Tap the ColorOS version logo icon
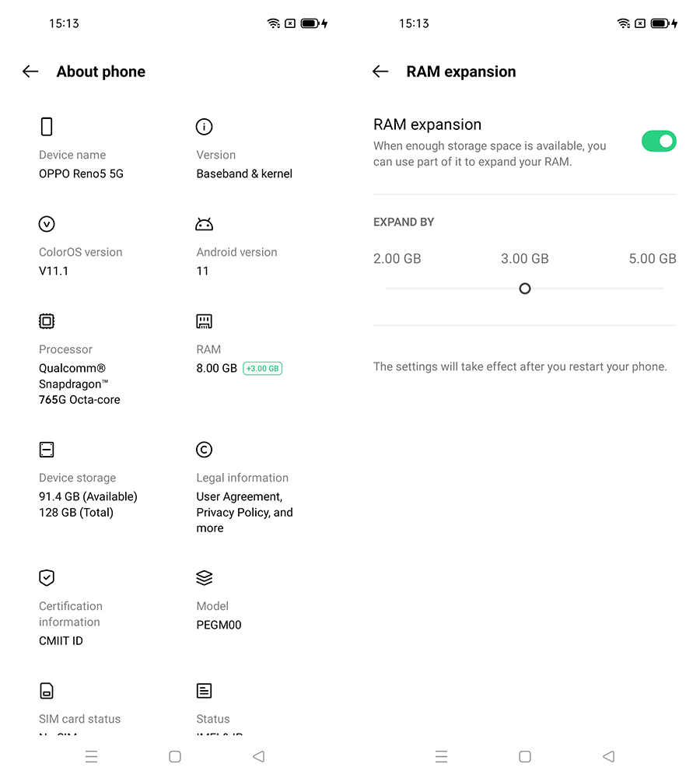The width and height of the screenshot is (700, 778). pyautogui.click(x=47, y=224)
